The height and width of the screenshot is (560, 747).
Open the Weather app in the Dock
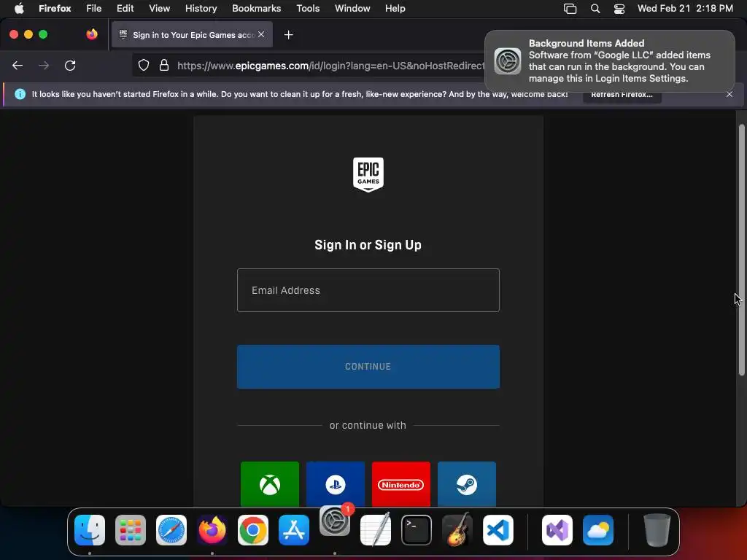[598, 530]
